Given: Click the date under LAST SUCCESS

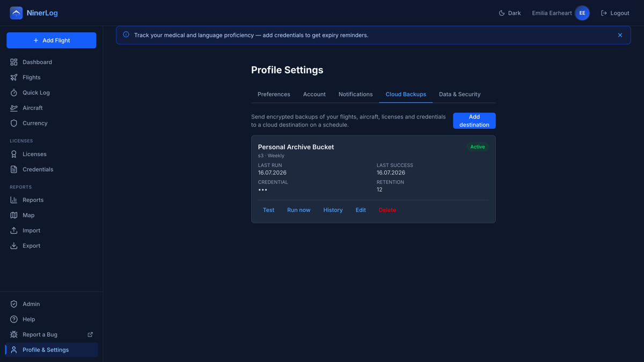Looking at the screenshot, I should point(391,173).
